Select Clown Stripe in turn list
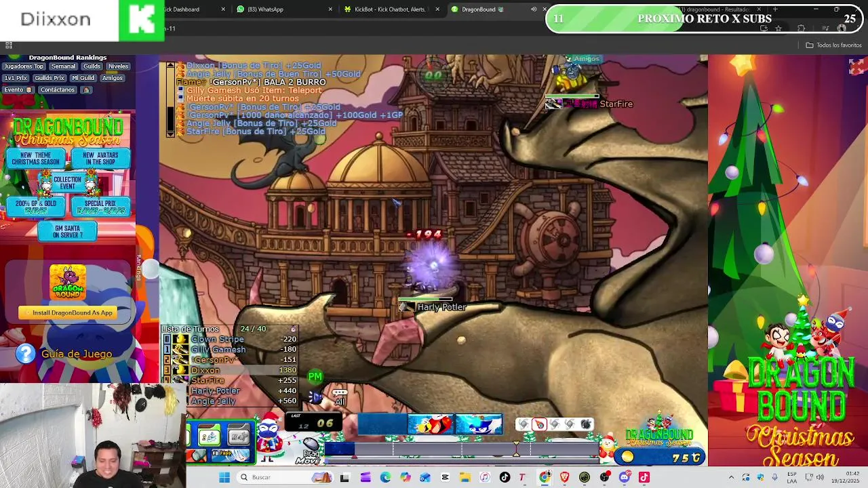This screenshot has width=868, height=488. [229, 339]
